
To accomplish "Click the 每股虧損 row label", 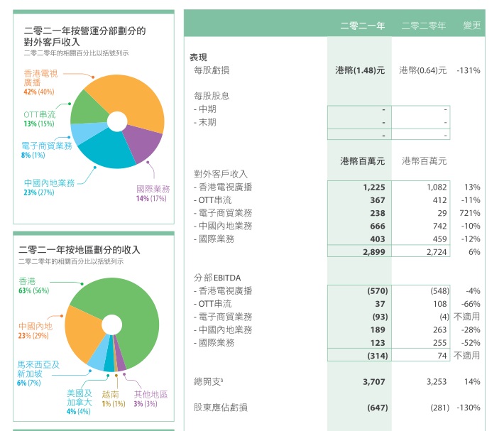I will coord(212,70).
